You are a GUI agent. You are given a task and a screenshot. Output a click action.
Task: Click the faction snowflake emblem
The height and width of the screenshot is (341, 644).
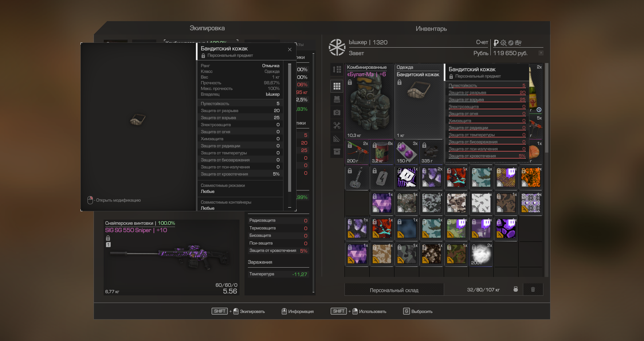pos(337,47)
